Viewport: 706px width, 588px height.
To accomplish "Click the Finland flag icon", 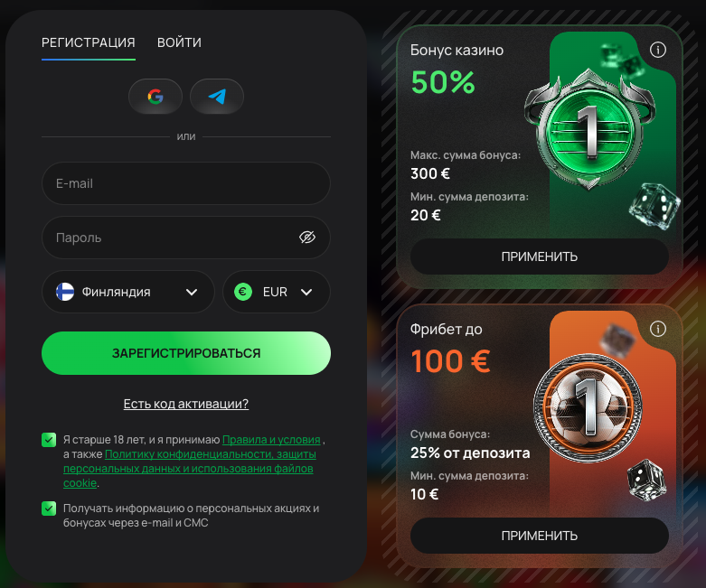I will [65, 292].
